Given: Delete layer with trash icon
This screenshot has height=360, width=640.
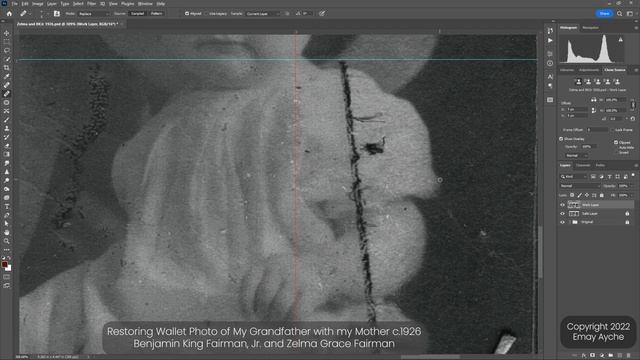Looking at the screenshot, I should click(629, 356).
